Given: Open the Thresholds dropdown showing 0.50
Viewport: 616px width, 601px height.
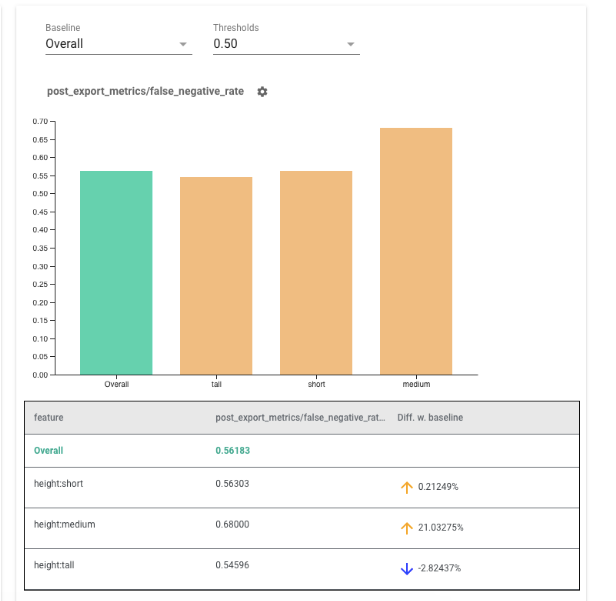Looking at the screenshot, I should pos(286,44).
